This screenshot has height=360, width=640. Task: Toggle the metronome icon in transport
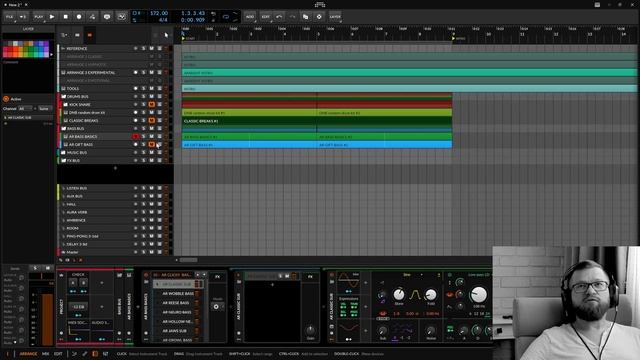pos(107,17)
